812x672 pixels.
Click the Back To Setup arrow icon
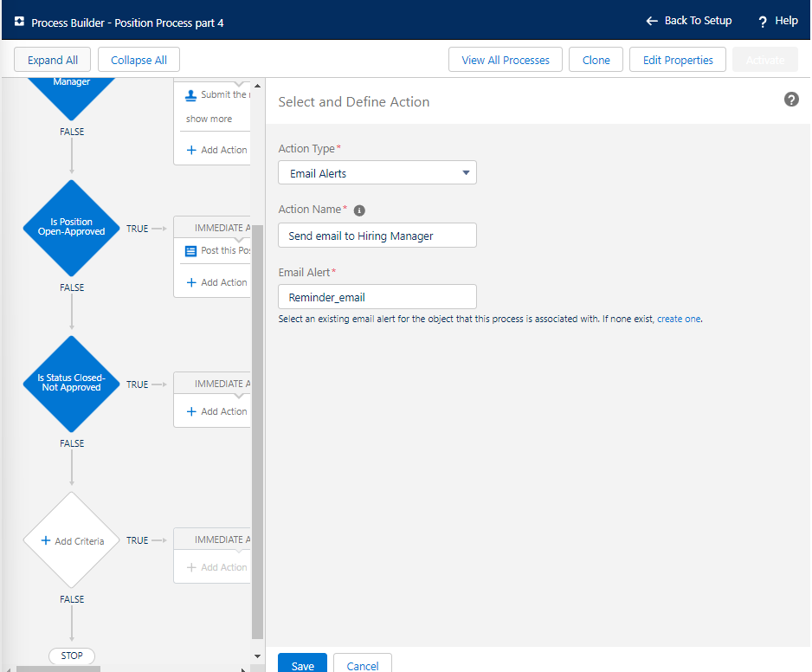click(x=652, y=21)
